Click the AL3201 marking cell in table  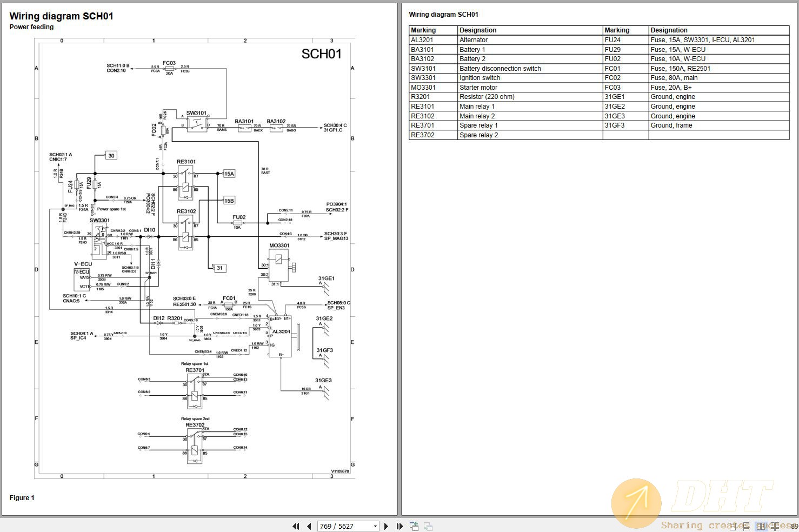click(433, 40)
